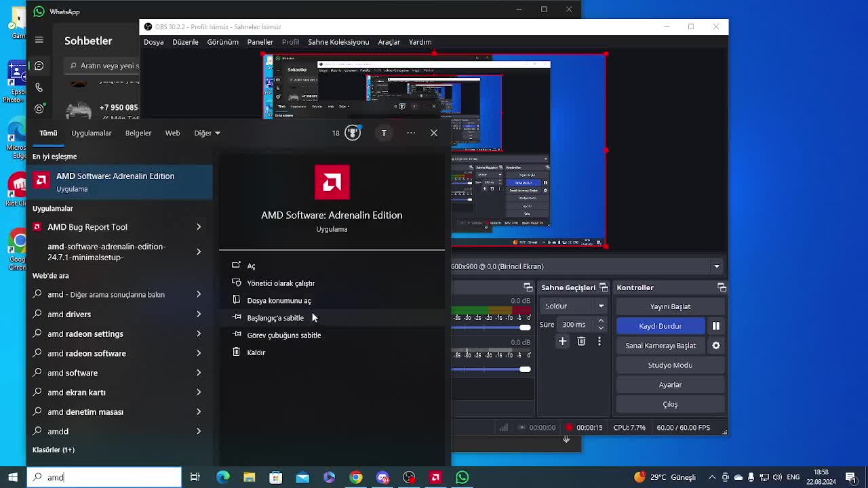Open the Sahne Koleksiyonu menu
Screen dimensions: 868x488
338,42
